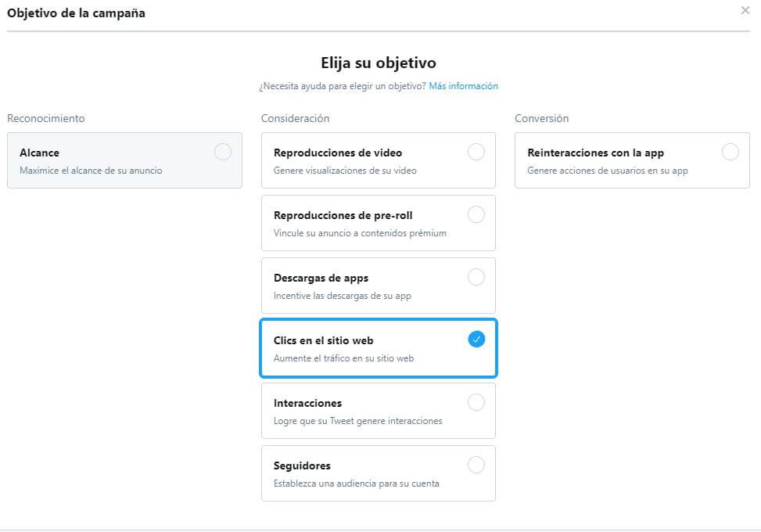Click the Interacciones card title
The height and width of the screenshot is (532, 761).
coord(307,404)
